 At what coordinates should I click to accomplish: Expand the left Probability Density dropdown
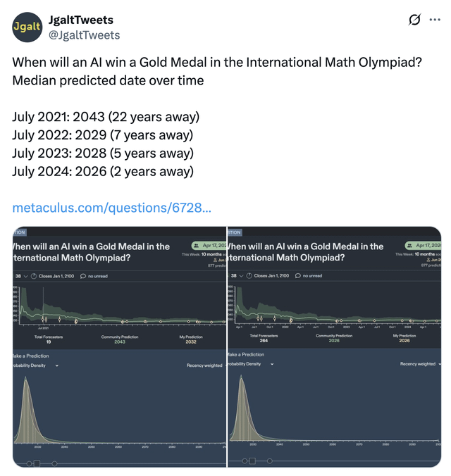57,366
